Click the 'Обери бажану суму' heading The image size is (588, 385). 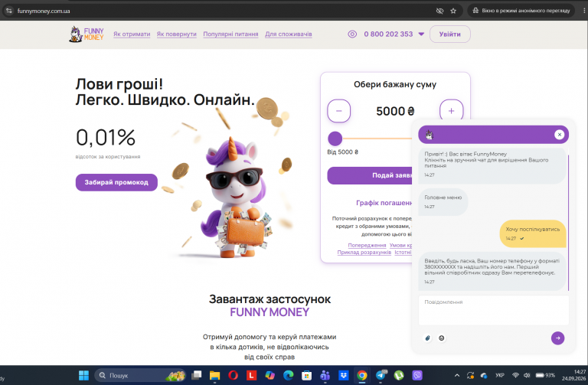point(395,85)
